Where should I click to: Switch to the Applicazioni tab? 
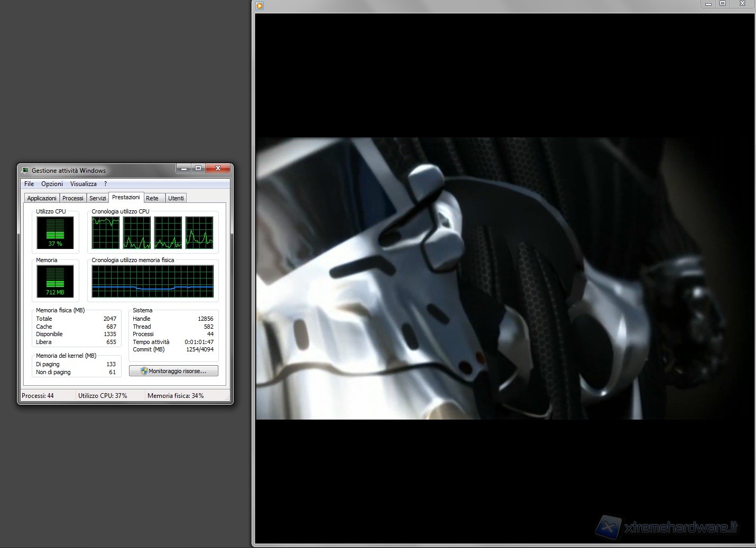(x=42, y=198)
